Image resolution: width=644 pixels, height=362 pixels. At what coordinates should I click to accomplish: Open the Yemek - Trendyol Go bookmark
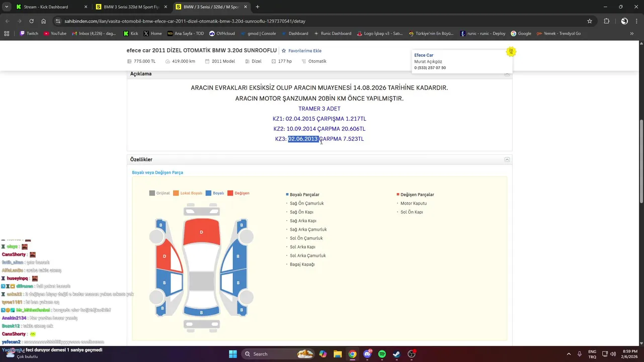(x=558, y=34)
